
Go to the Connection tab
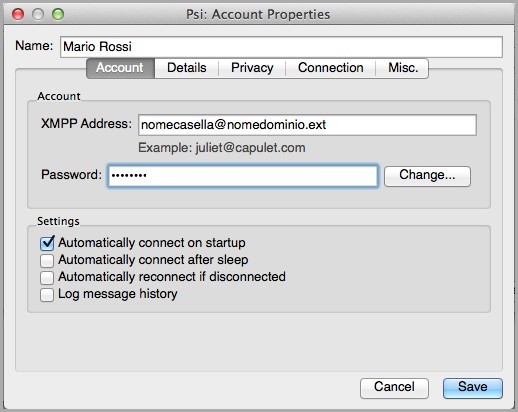[x=331, y=68]
